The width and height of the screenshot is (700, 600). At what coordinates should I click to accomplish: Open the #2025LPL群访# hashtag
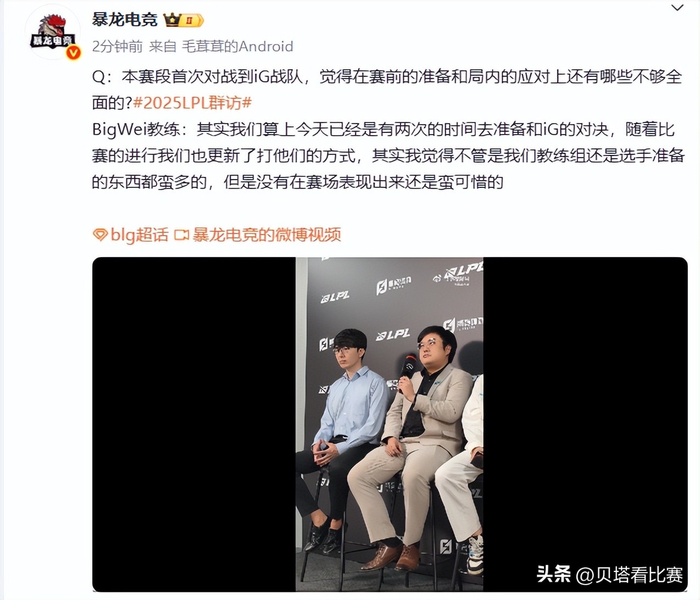[x=192, y=102]
